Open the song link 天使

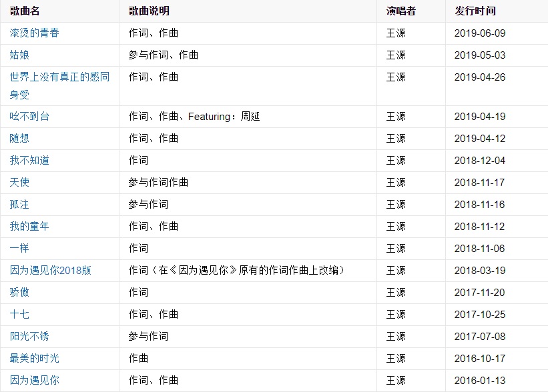pos(19,182)
